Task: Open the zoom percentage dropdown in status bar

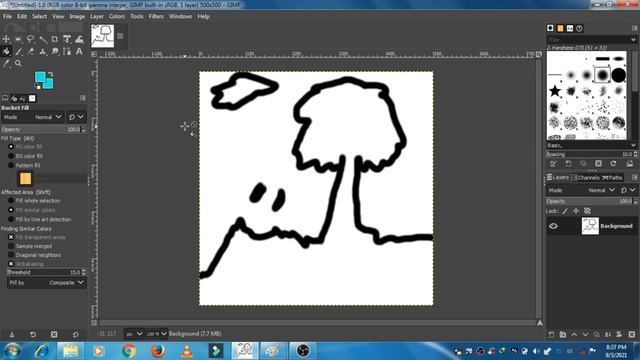Action: pos(157,334)
